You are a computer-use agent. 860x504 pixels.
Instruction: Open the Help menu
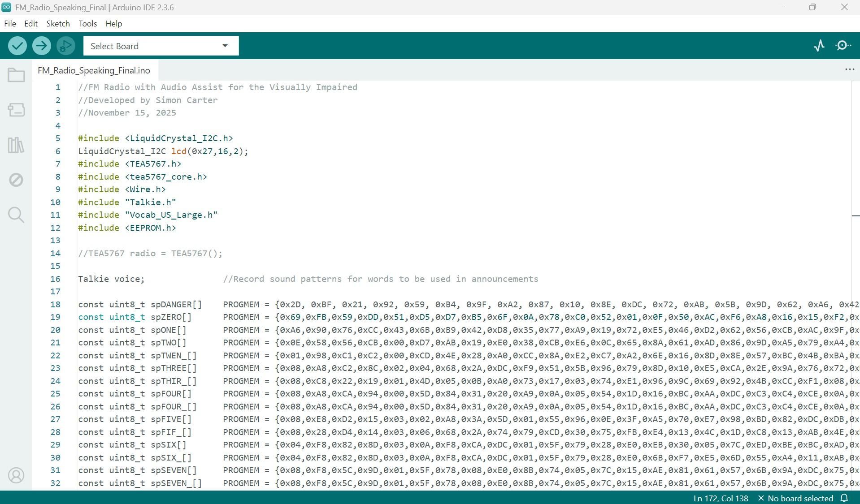114,23
